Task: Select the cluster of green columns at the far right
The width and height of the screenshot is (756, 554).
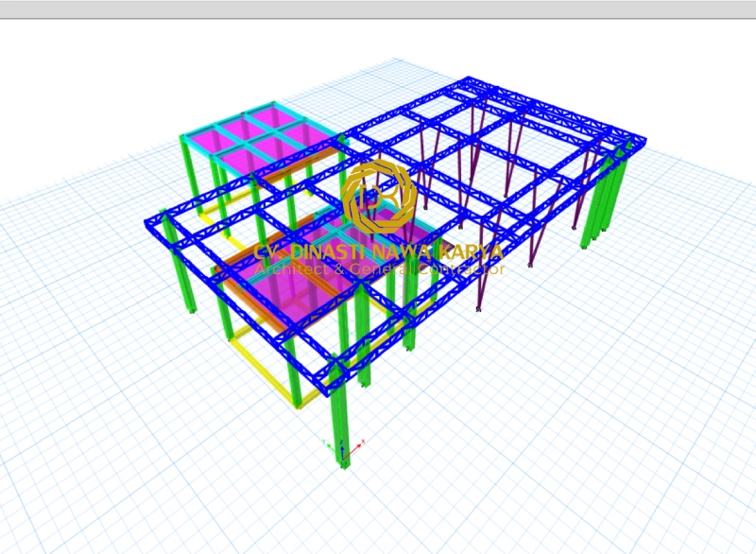Action: tap(605, 196)
